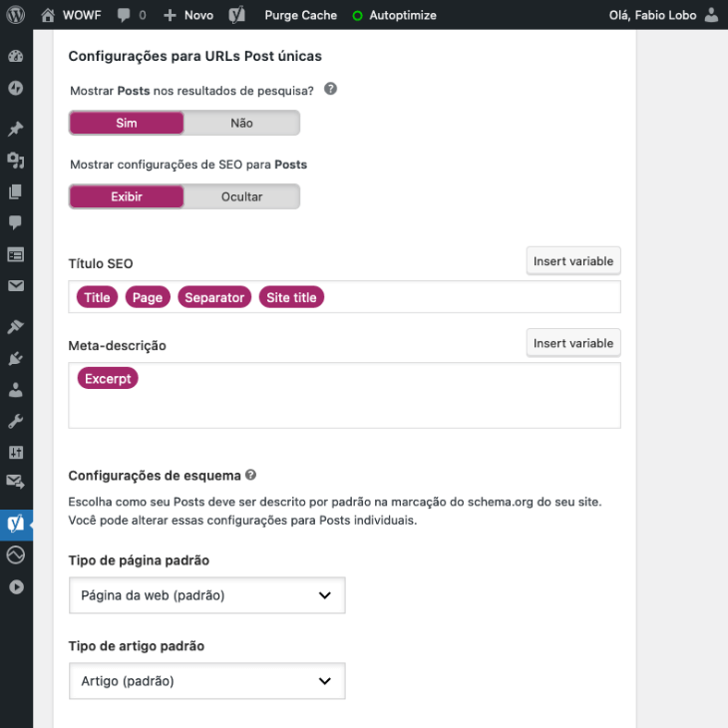Insert variable into Meta-descrição
Screen dimensions: 728x728
pyautogui.click(x=573, y=343)
